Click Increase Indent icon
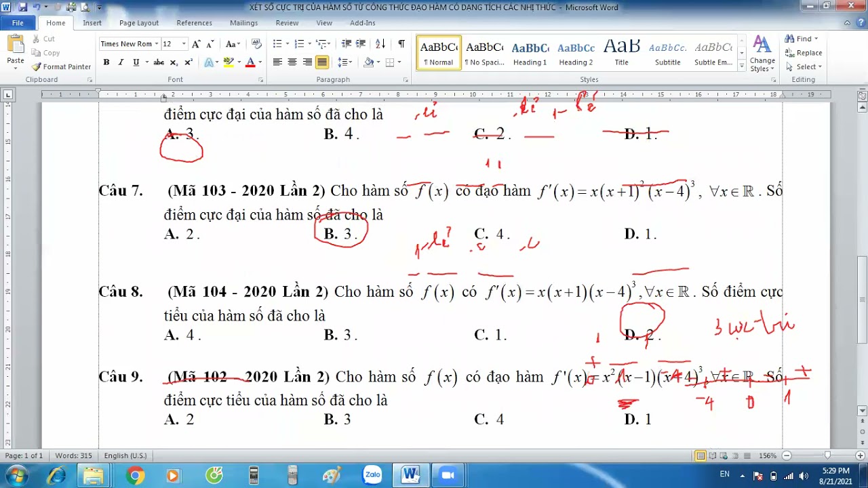The height and width of the screenshot is (488, 868). [x=361, y=44]
